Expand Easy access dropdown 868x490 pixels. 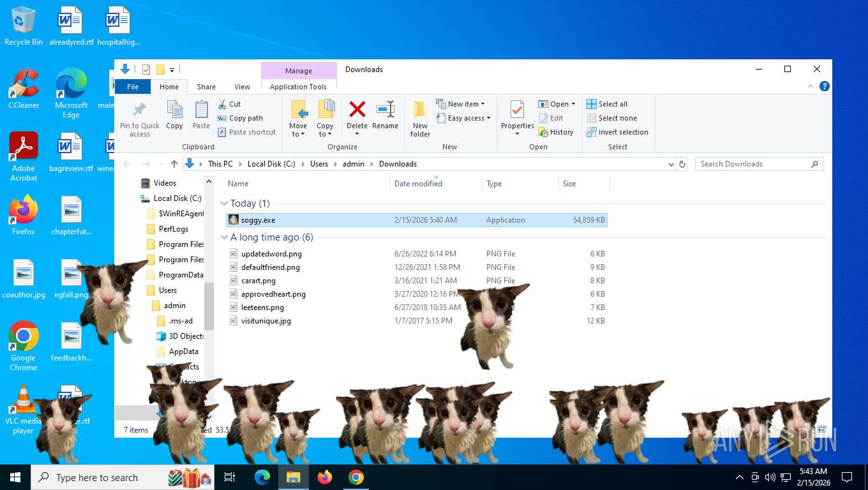[463, 118]
